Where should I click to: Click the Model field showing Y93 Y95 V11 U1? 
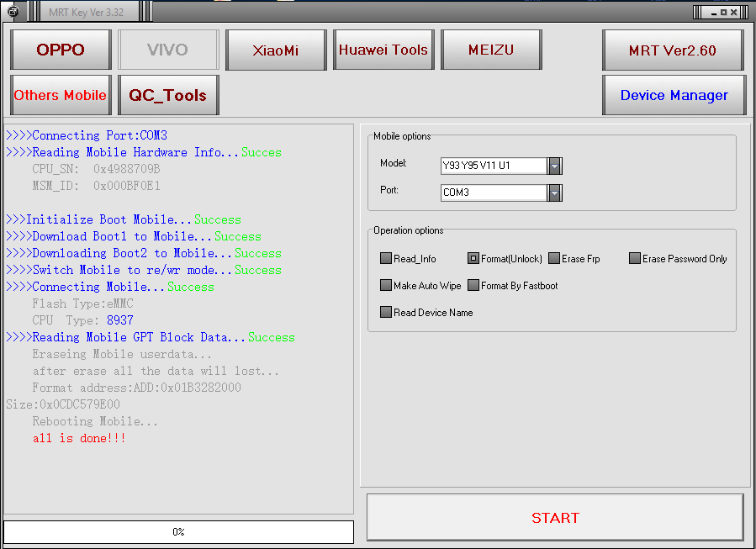(494, 166)
